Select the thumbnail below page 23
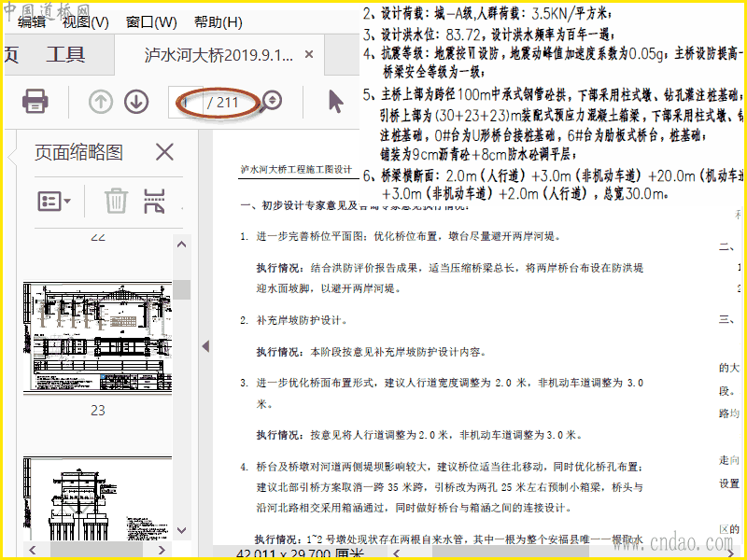The height and width of the screenshot is (560, 747). click(x=98, y=498)
